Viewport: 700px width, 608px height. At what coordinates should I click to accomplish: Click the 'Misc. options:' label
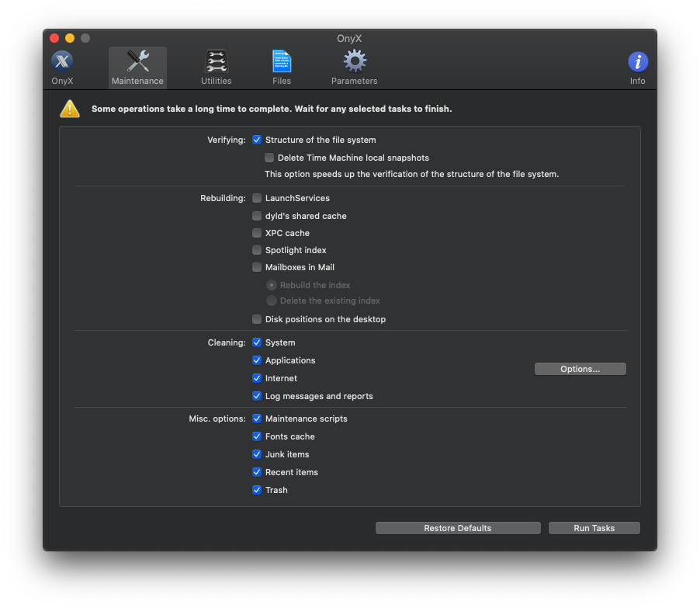(217, 419)
